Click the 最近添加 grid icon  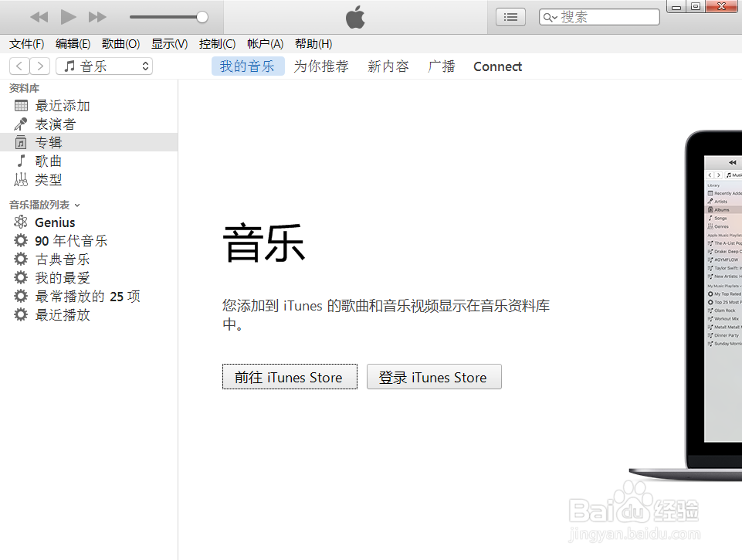pyautogui.click(x=21, y=106)
